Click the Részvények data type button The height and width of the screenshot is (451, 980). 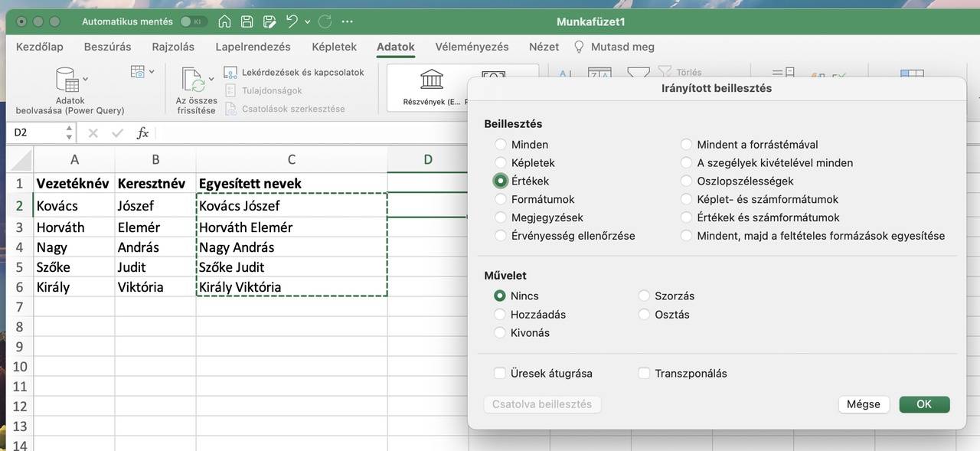pyautogui.click(x=432, y=86)
